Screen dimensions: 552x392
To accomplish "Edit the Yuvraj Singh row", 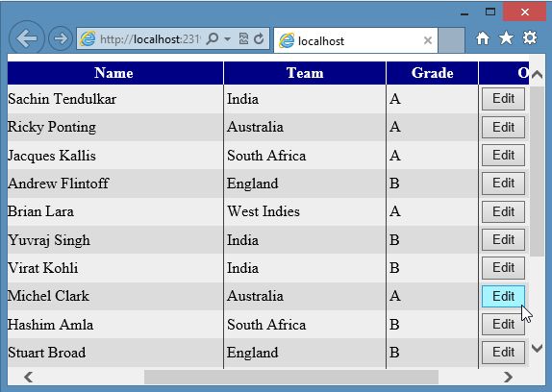I will 503,240.
